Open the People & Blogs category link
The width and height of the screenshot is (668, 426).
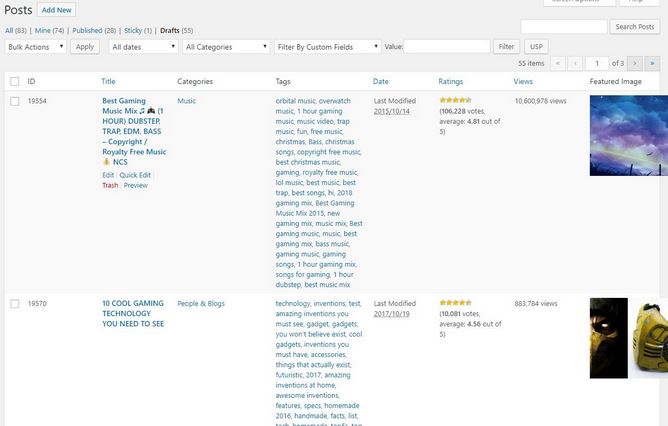click(x=201, y=303)
